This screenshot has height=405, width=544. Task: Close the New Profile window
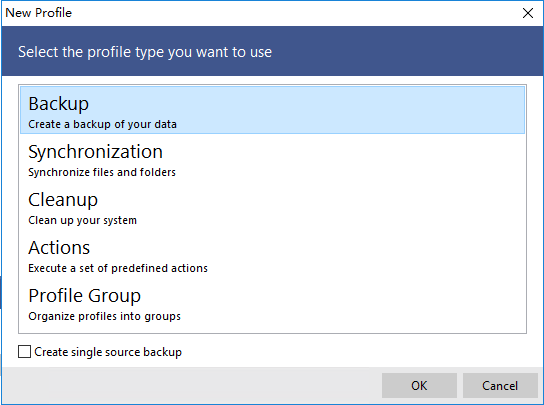coord(528,13)
